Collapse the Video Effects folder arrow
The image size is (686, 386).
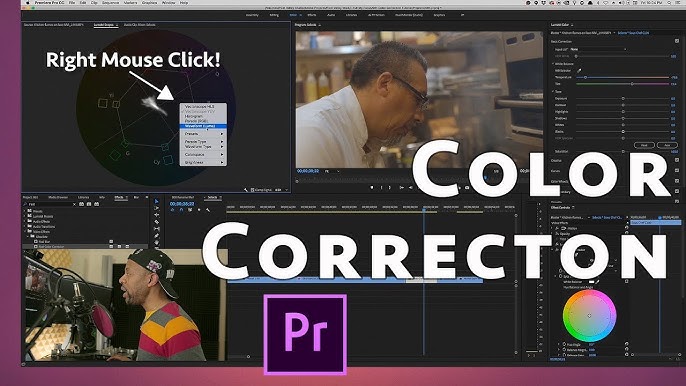click(x=25, y=232)
